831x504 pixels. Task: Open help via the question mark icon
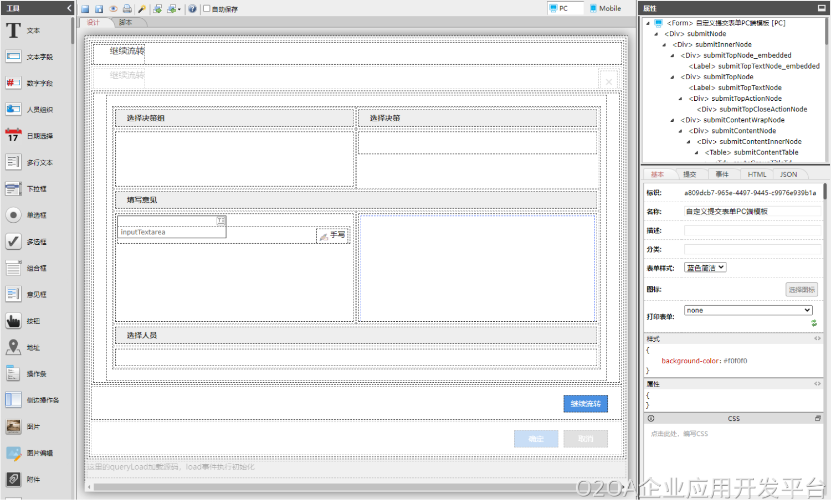192,9
